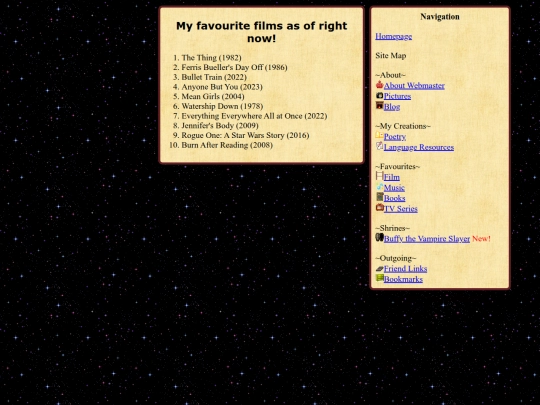Open the Film favourites link
540x405 pixels.
(392, 177)
